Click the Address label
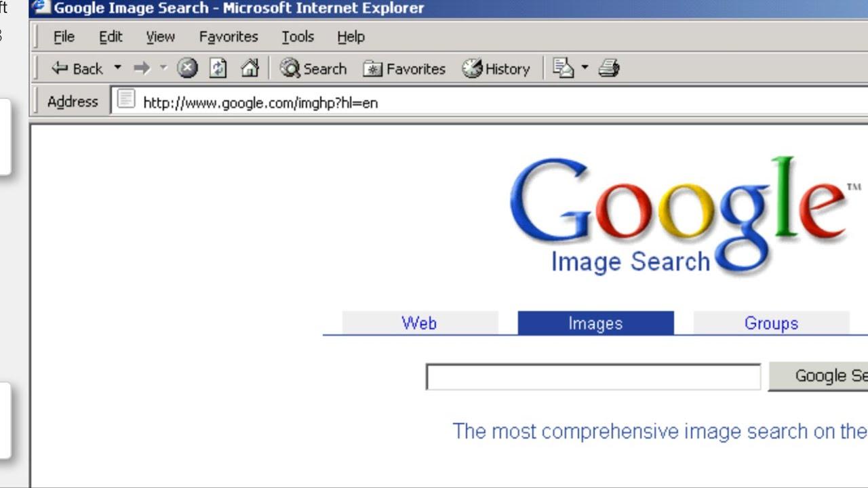This screenshot has width=868, height=488. point(73,102)
